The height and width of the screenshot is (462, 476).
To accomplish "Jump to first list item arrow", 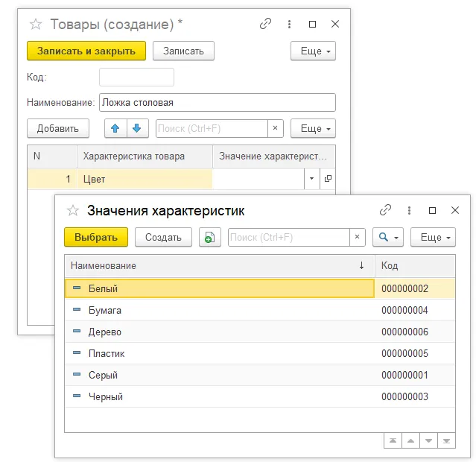I will 393,441.
